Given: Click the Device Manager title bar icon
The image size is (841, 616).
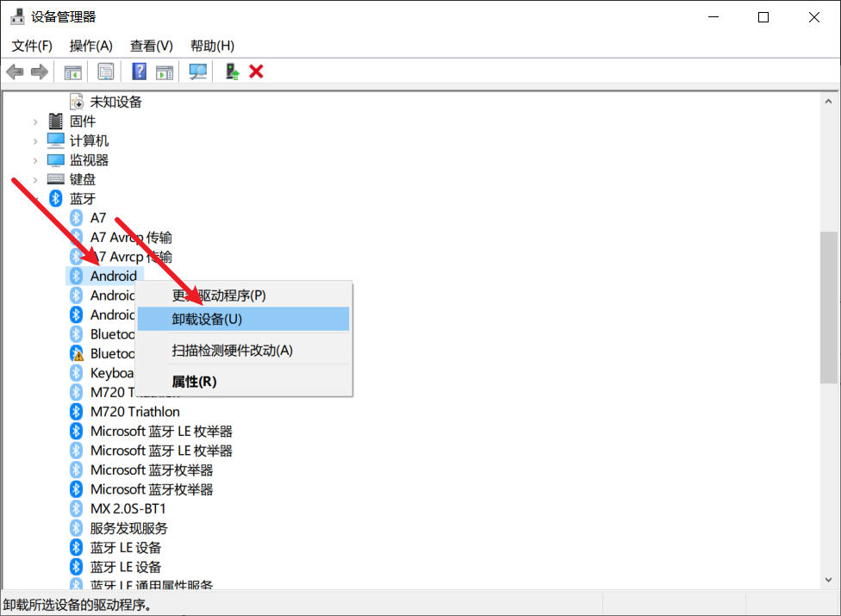Looking at the screenshot, I should point(18,16).
